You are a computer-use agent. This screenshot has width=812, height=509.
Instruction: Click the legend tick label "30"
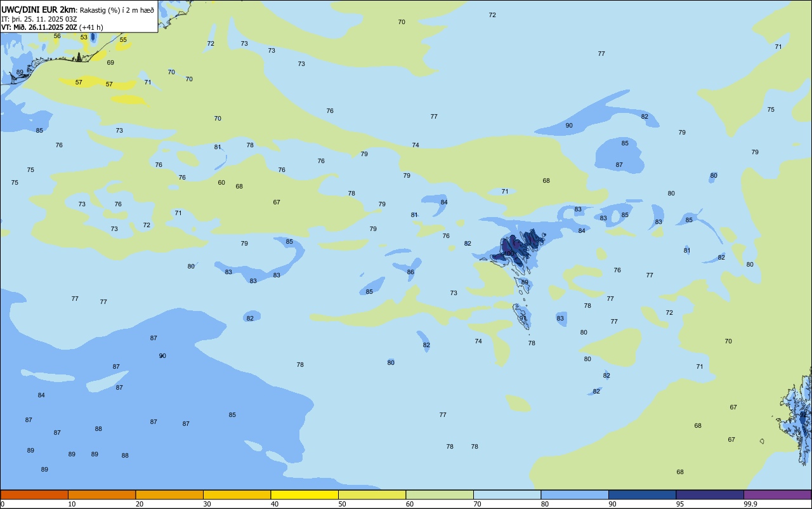point(207,504)
